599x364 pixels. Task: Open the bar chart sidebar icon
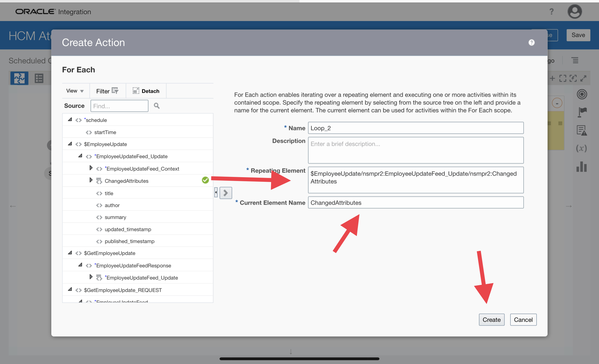pyautogui.click(x=581, y=167)
